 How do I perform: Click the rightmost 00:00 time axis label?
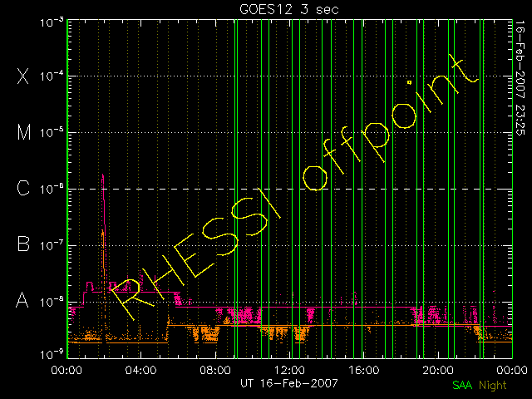point(512,369)
